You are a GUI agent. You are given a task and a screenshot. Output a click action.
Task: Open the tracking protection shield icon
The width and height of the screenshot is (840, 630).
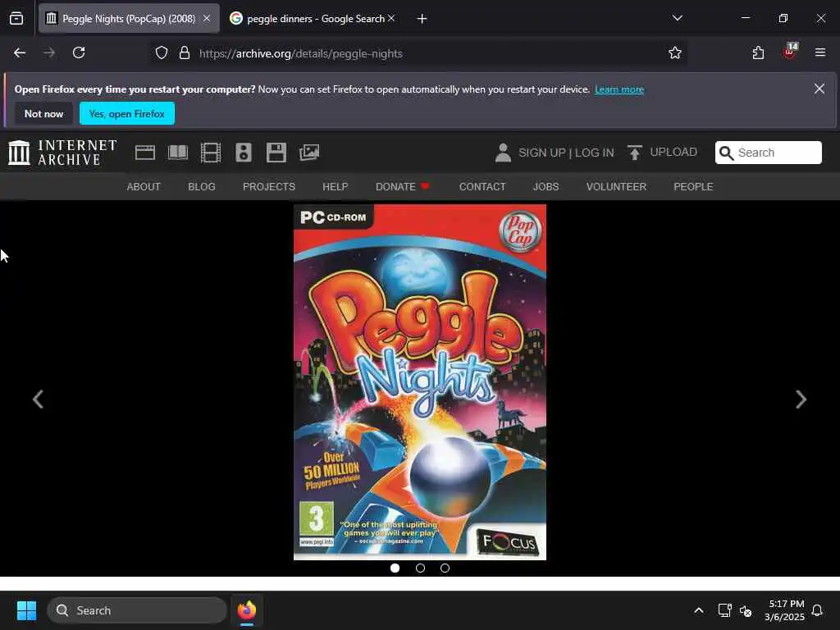[x=162, y=53]
